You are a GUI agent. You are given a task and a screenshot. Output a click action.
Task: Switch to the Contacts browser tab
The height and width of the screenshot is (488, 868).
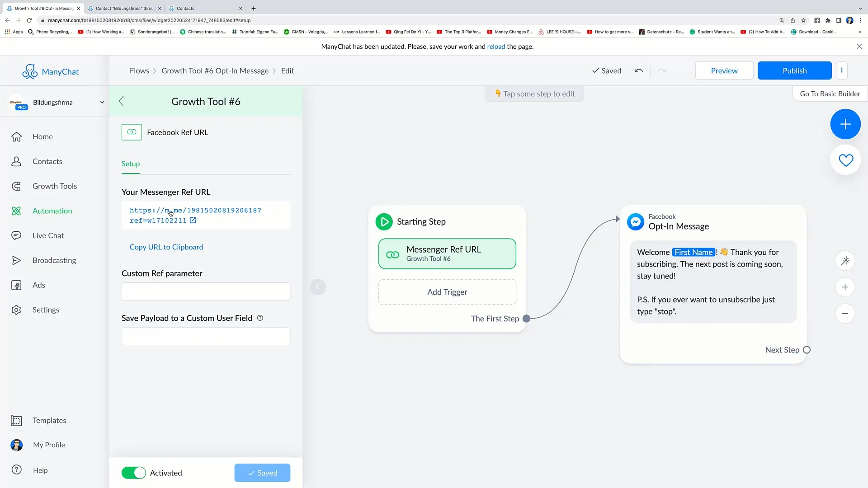coord(206,8)
